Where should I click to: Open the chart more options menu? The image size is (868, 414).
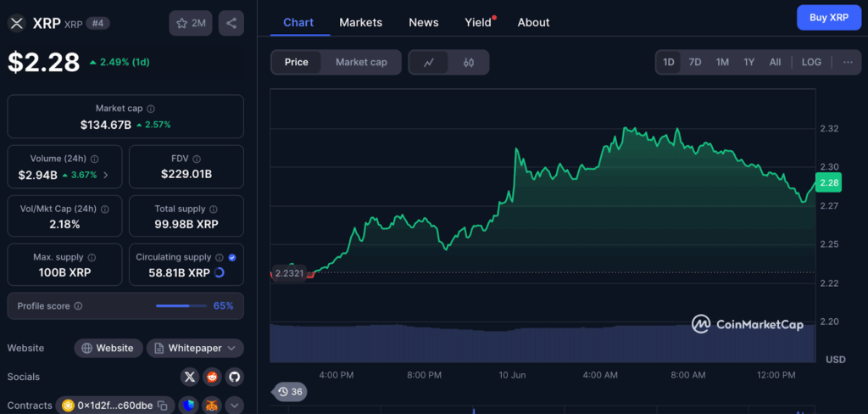[848, 62]
